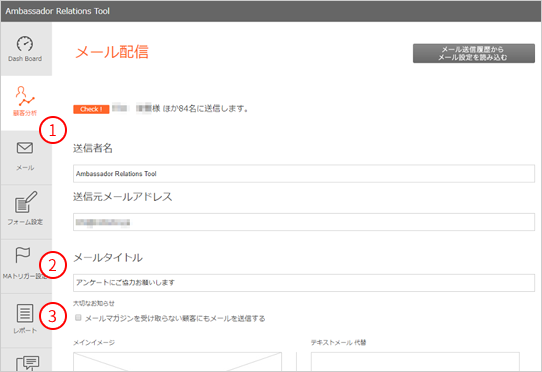542x372 pixels.
Task: Click the テキストメール 代替 label
Action: (338, 342)
